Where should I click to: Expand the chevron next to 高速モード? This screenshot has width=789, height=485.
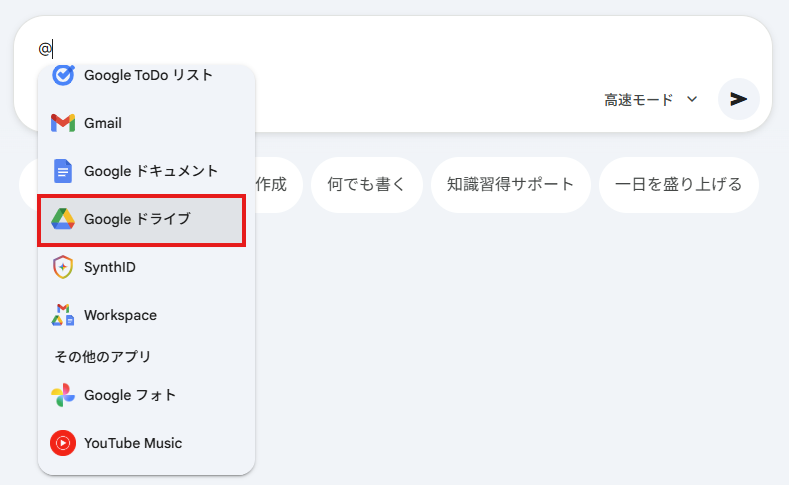(692, 100)
